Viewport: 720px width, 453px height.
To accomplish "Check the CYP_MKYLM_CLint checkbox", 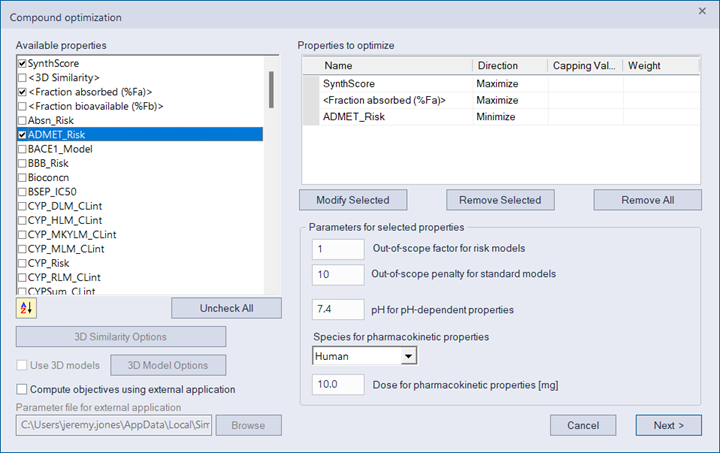I will (22, 235).
